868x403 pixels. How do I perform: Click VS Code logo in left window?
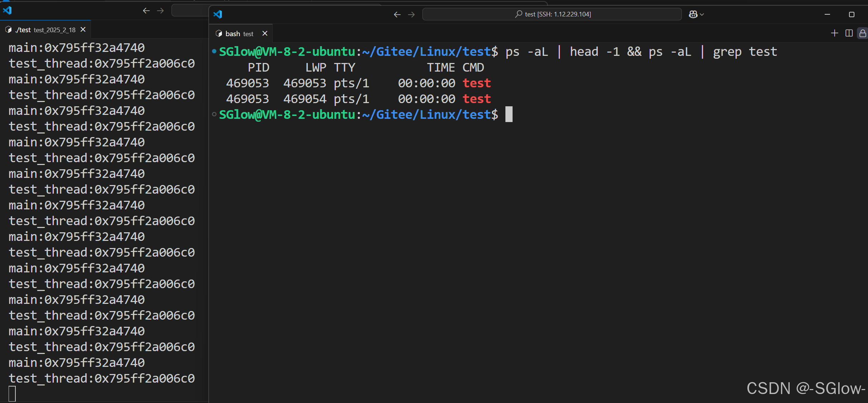7,10
